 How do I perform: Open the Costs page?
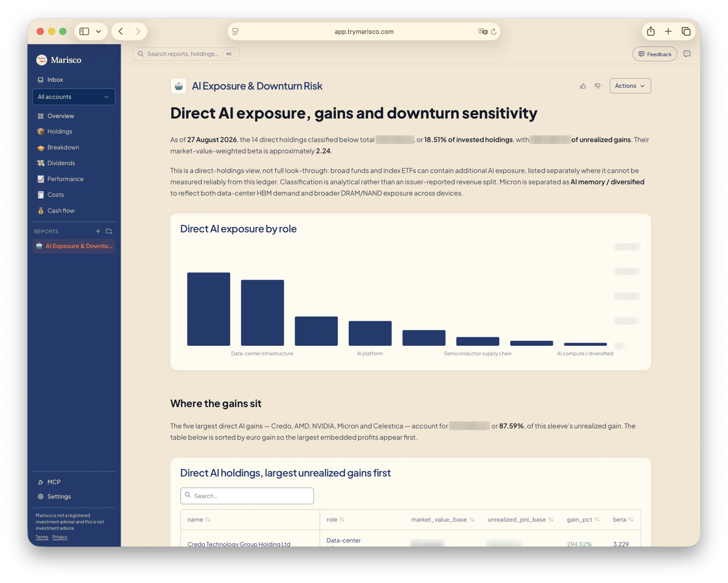pyautogui.click(x=74, y=195)
